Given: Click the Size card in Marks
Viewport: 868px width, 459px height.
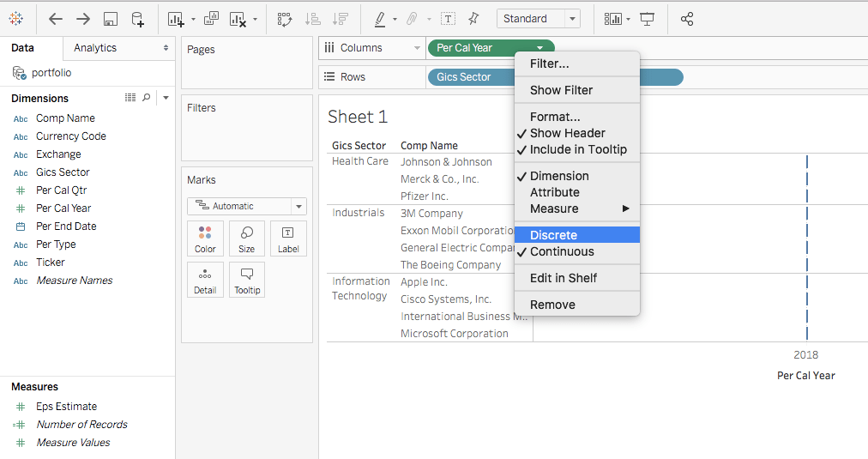Looking at the screenshot, I should [x=246, y=239].
